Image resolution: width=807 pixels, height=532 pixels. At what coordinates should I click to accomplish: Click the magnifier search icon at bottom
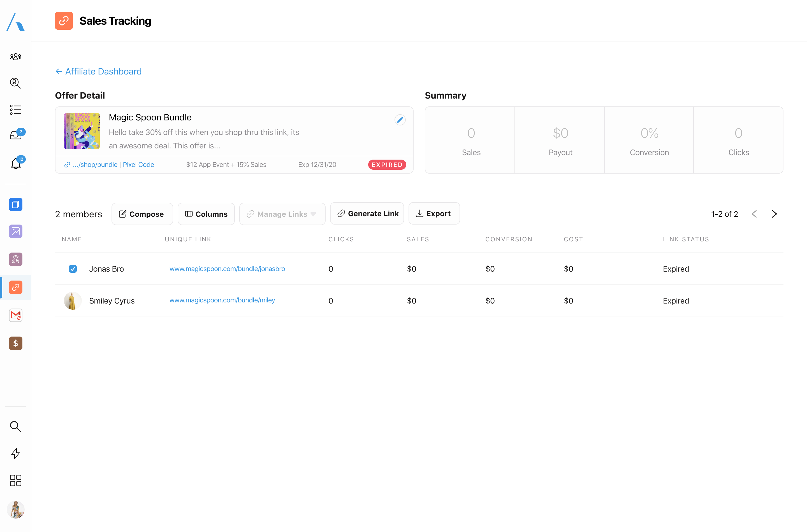click(x=16, y=426)
